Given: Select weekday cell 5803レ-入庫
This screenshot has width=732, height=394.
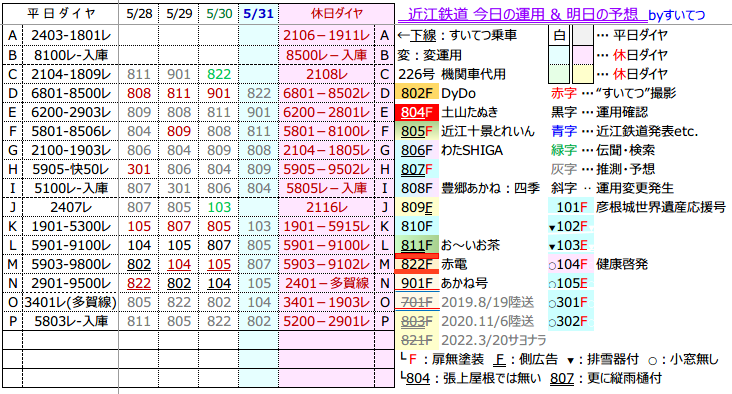Looking at the screenshot, I should pyautogui.click(x=70, y=321).
